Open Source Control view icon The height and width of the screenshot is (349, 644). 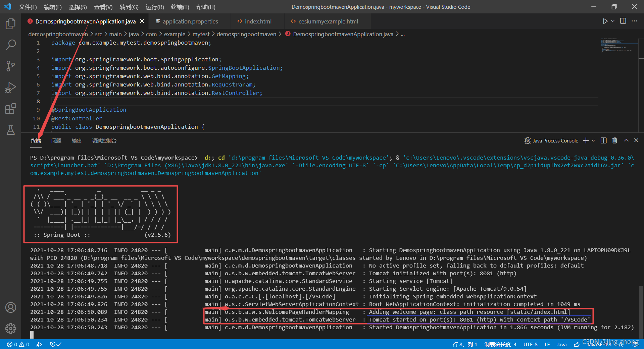click(x=11, y=66)
